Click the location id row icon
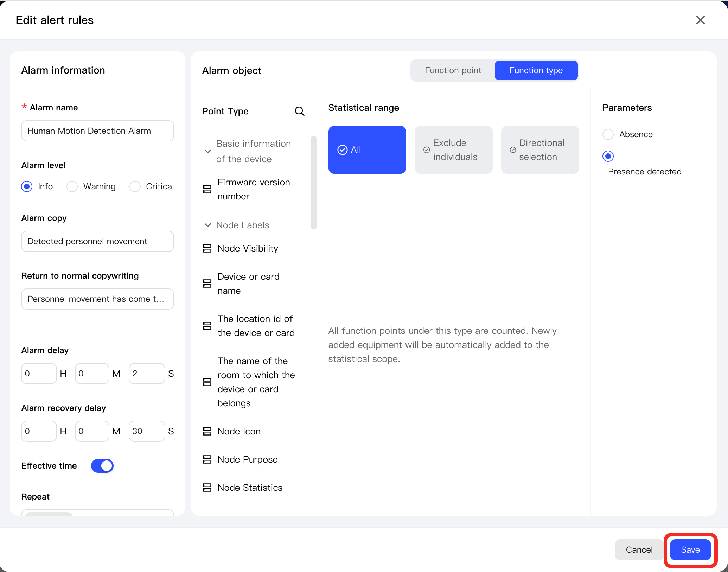Viewport: 728px width, 572px height. click(x=207, y=326)
